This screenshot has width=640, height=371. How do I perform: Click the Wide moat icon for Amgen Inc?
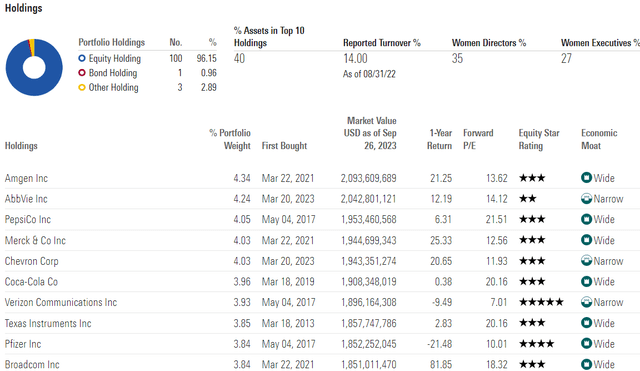(586, 178)
